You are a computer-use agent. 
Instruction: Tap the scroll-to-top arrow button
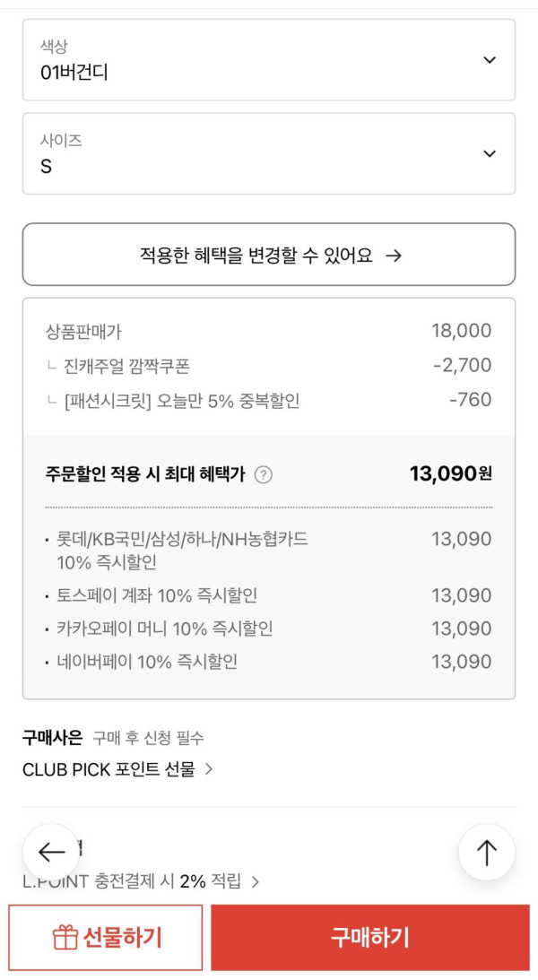tap(486, 852)
